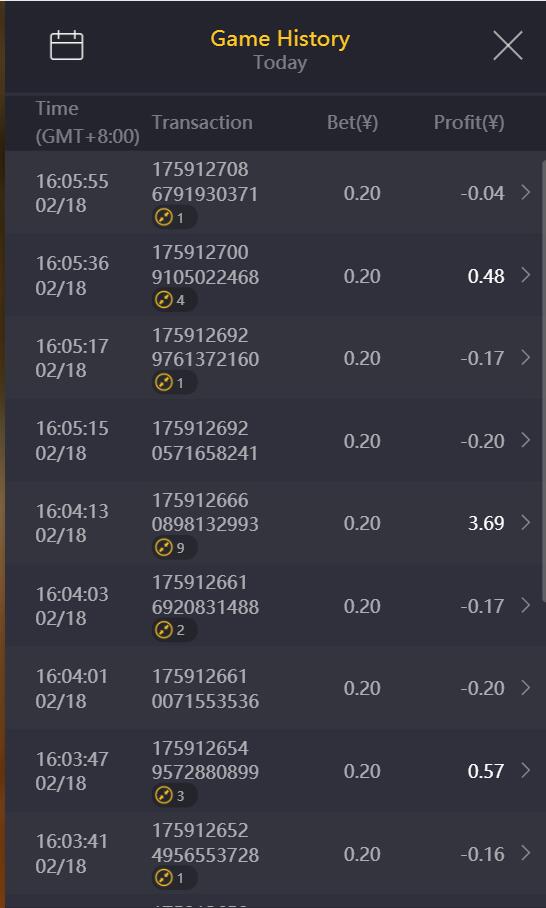Close the Game History panel
This screenshot has height=908, width=546.
point(508,46)
